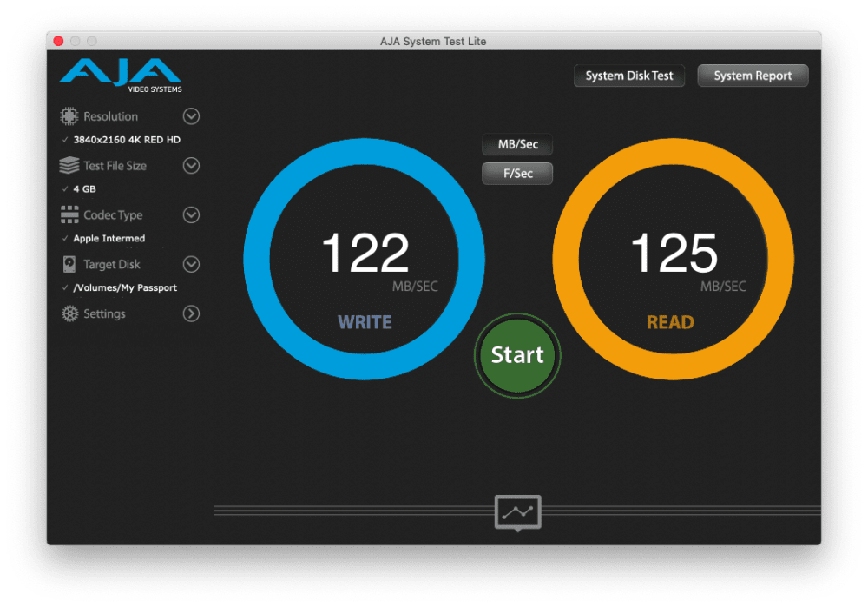This screenshot has width=868, height=607.
Task: Click the Resolution chip icon
Action: click(x=69, y=116)
